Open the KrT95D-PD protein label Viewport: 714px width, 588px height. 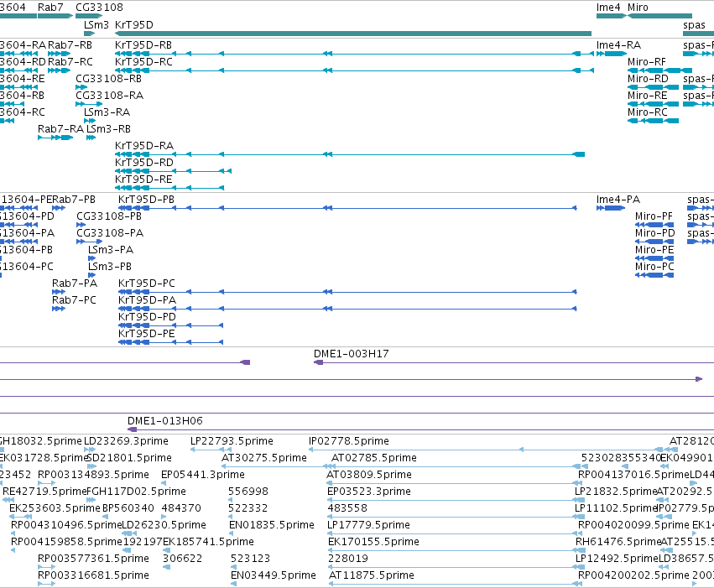point(147,317)
